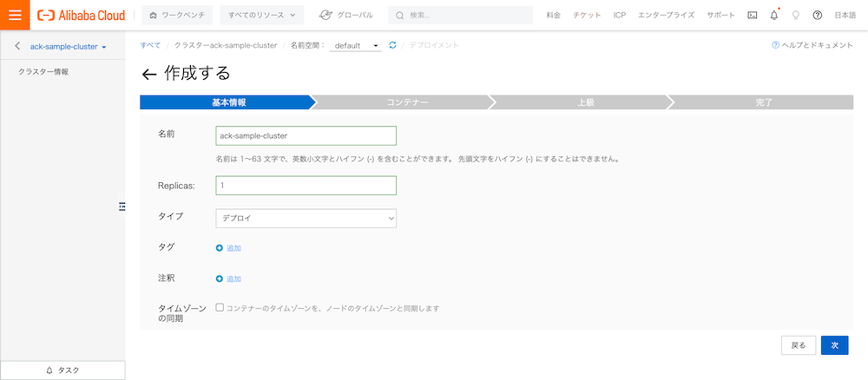Enable タイムゾーンの同期 checkbox

(220, 307)
